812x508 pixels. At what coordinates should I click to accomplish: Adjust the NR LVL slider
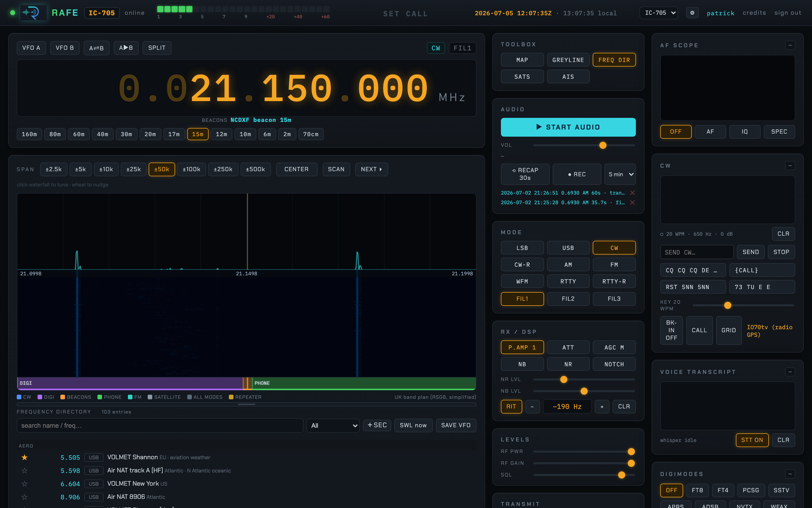click(x=584, y=379)
